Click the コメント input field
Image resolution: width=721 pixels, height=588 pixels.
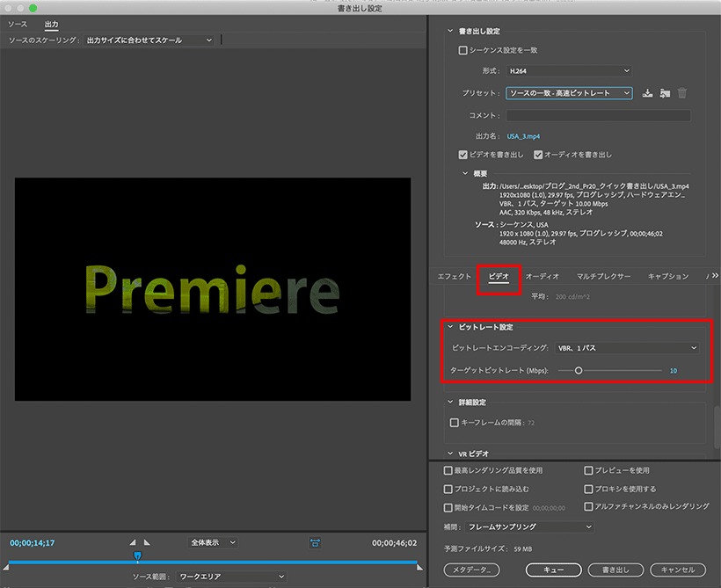point(598,115)
